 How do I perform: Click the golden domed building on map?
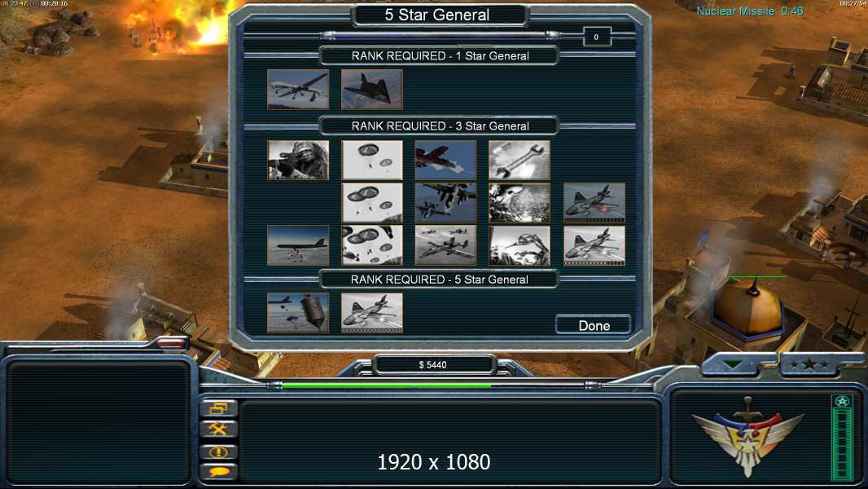pos(747,309)
